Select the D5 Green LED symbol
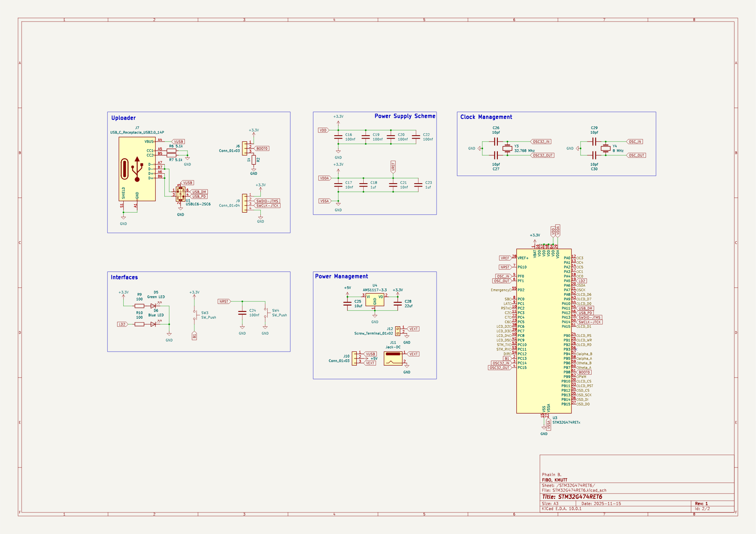 click(153, 306)
